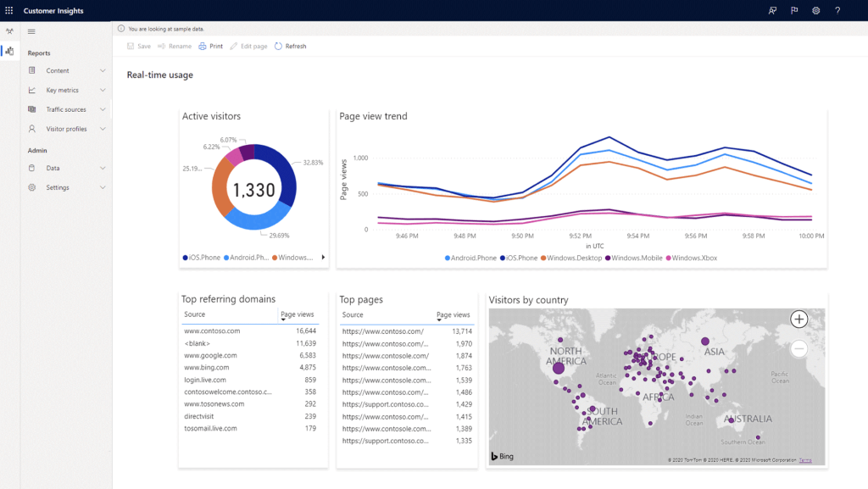Zoom out on the country map
This screenshot has height=489, width=868.
point(798,348)
